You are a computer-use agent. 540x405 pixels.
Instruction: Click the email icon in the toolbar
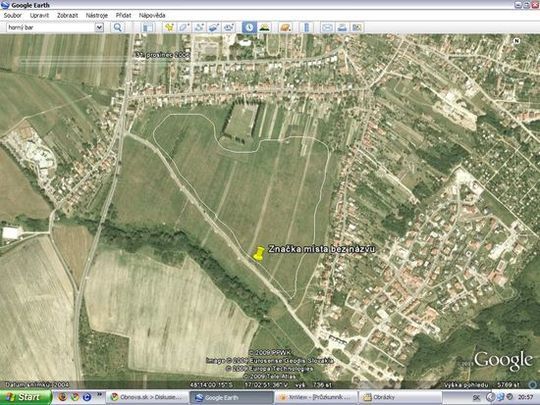coord(327,28)
